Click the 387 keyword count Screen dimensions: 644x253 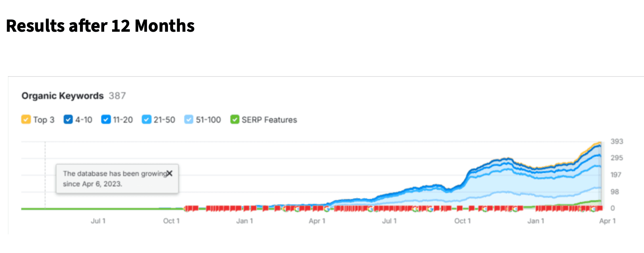pyautogui.click(x=117, y=96)
